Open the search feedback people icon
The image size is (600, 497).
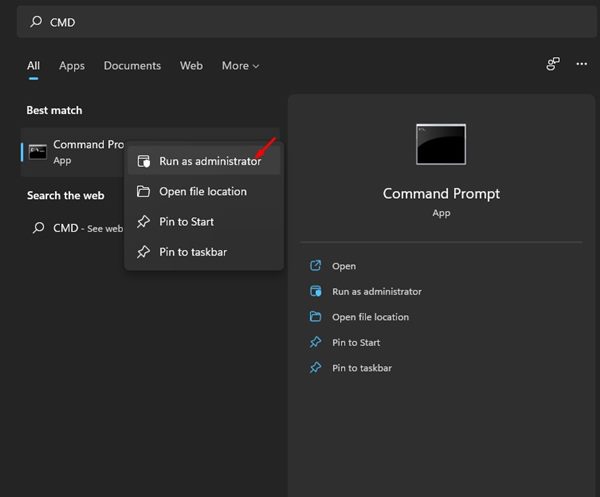click(553, 64)
